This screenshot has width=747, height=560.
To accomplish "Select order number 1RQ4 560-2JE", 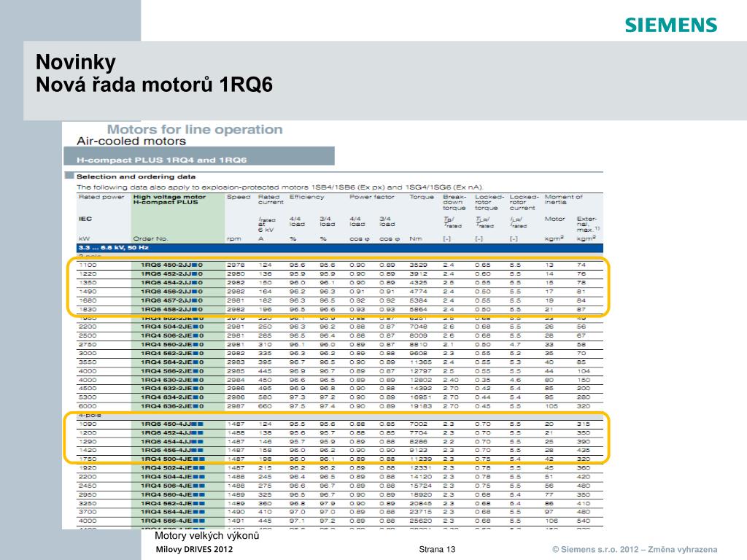I will [x=172, y=344].
